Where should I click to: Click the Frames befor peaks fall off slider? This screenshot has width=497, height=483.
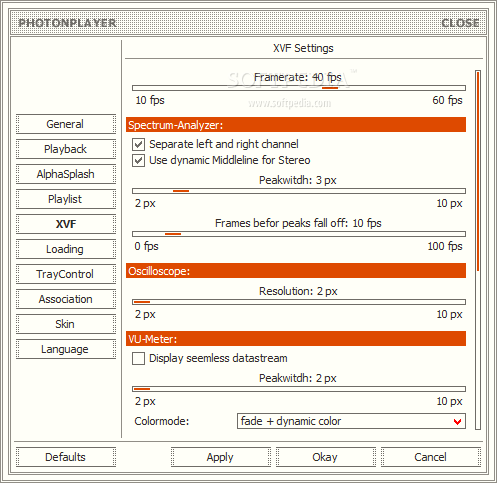299,234
